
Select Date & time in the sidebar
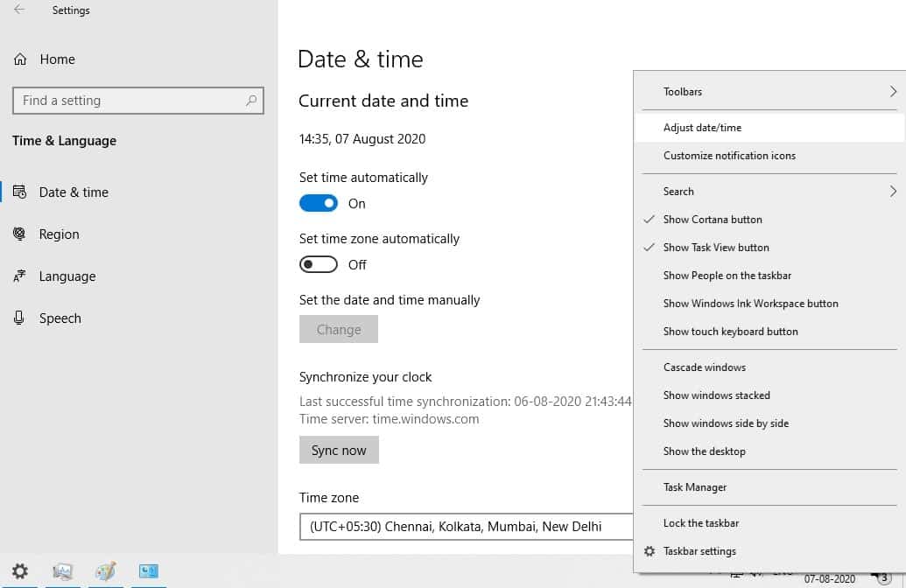point(73,192)
